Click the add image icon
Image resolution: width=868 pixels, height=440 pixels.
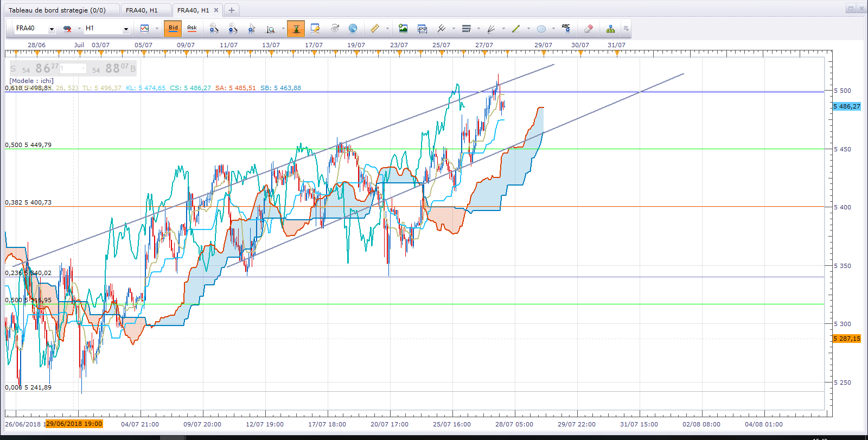coord(403,28)
